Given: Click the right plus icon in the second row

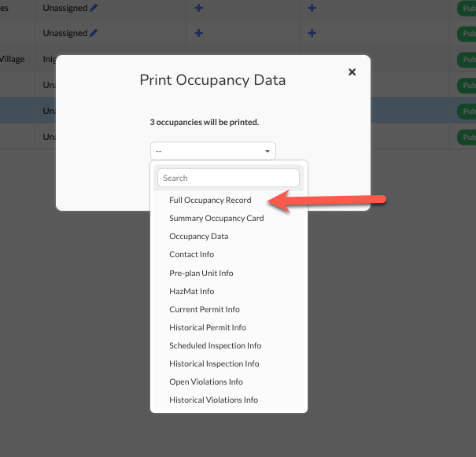Looking at the screenshot, I should point(312,33).
